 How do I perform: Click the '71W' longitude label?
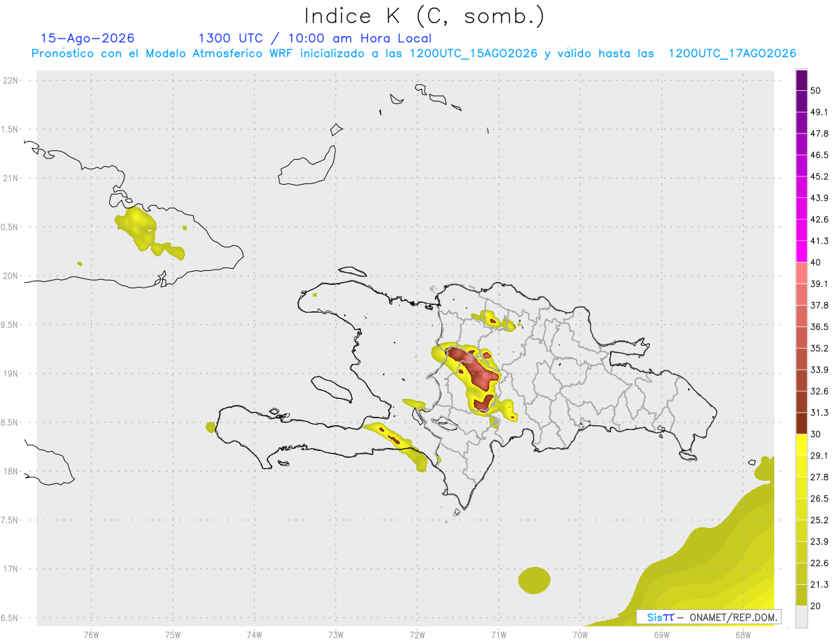coord(498,634)
